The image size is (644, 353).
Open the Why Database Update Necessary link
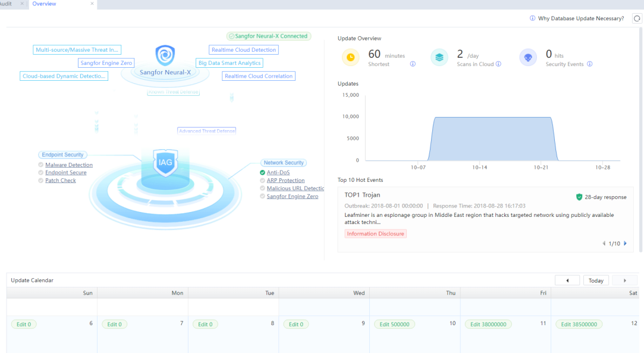(580, 18)
